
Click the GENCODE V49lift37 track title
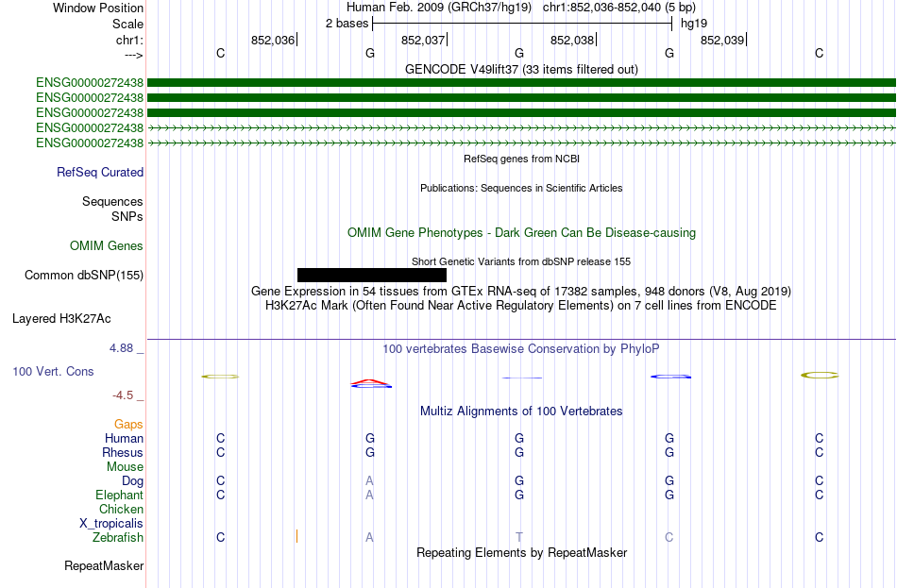click(521, 69)
